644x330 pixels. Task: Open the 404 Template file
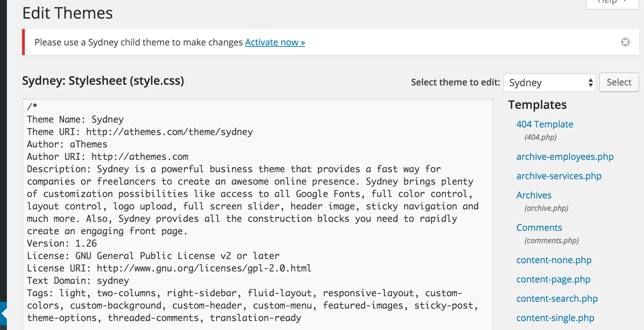[x=544, y=124]
